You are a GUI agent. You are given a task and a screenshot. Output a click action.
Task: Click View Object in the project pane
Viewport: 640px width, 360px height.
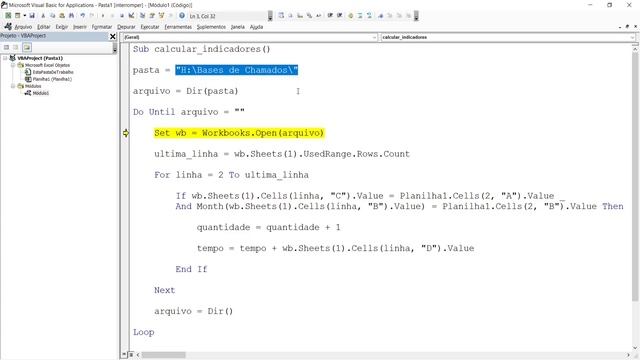(x=16, y=47)
